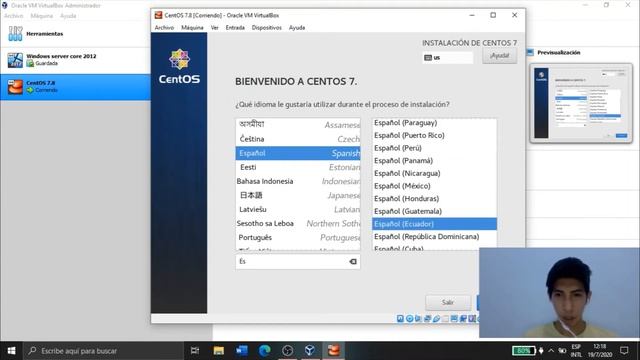The height and width of the screenshot is (360, 640).
Task: Click the us keyboard layout indicator
Action: coord(448,58)
